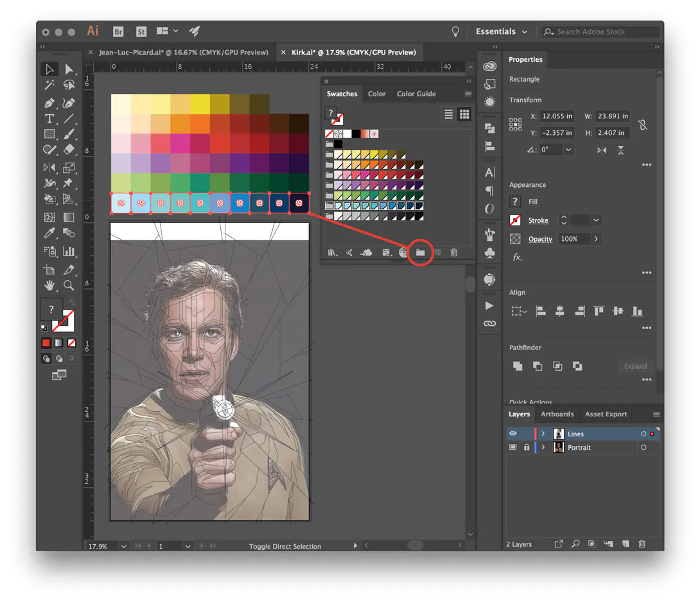Open the artboard number dropdown
This screenshot has height=602, width=700.
click(x=188, y=546)
